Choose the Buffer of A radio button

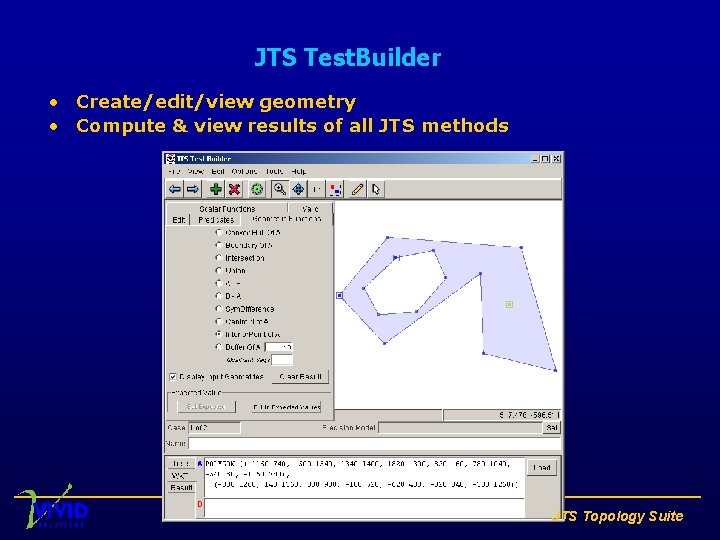pyautogui.click(x=219, y=347)
